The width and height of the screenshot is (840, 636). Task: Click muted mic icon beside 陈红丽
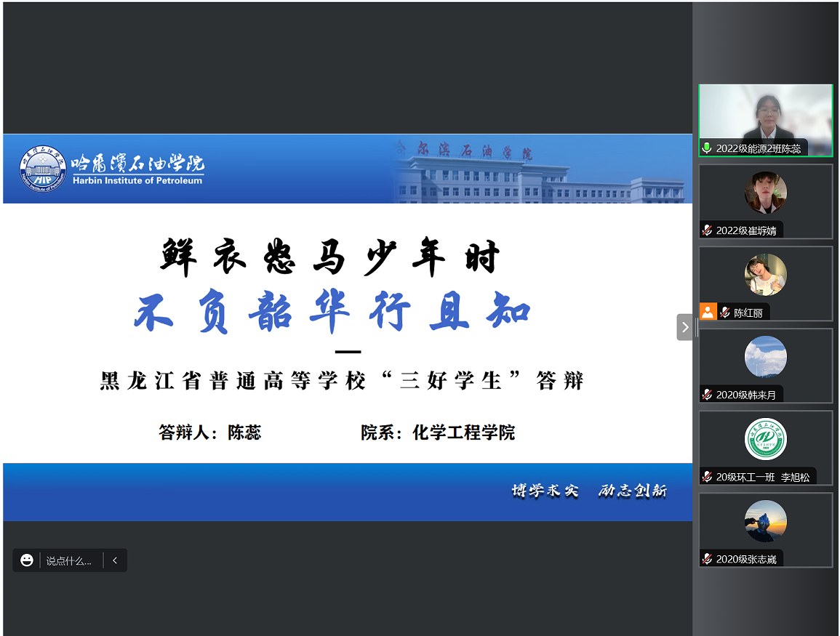724,313
